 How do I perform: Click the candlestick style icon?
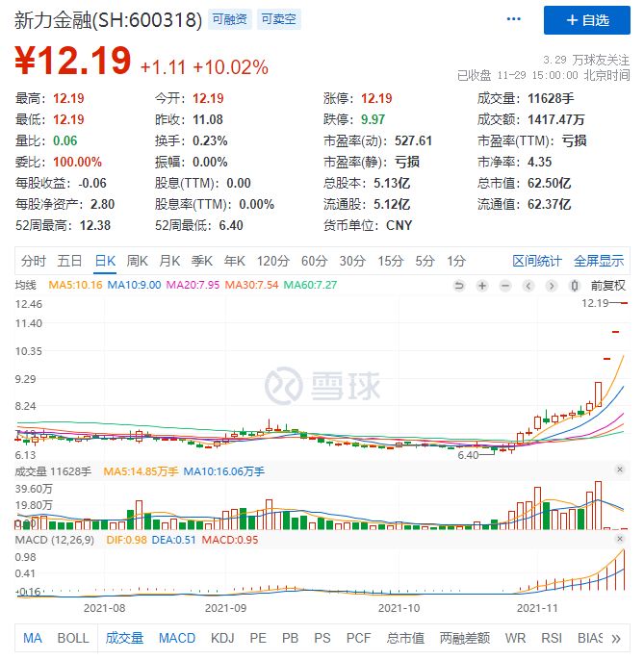575,285
